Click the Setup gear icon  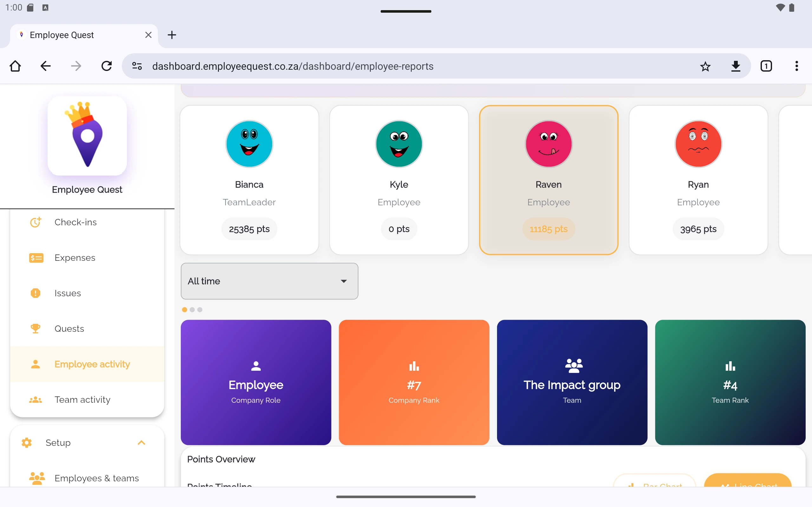point(26,443)
